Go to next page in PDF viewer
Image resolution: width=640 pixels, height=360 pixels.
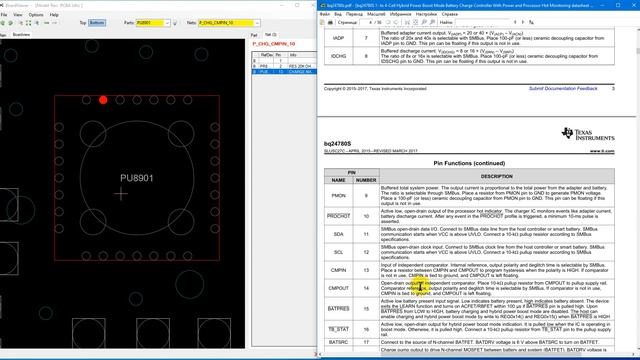396,22
